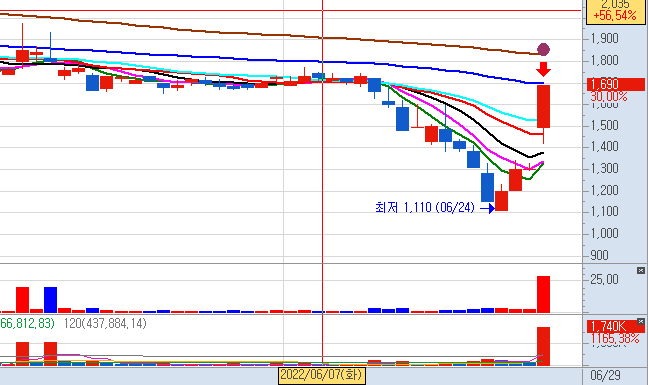Click the 1,400 price axis label

click(605, 146)
